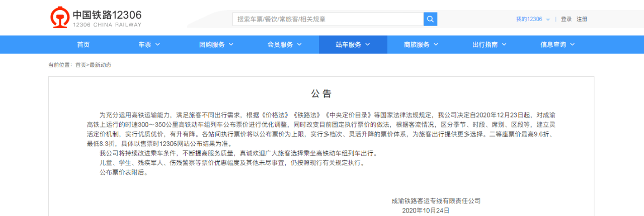This screenshot has width=644, height=216.
Task: Open the highlighted 站车服务 menu
Action: [353, 45]
